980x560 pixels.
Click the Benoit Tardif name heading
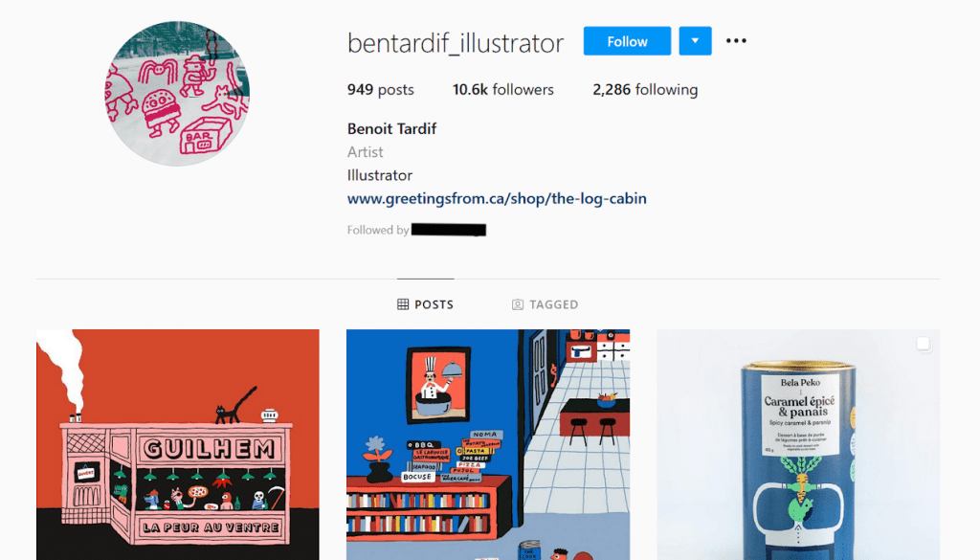(391, 128)
